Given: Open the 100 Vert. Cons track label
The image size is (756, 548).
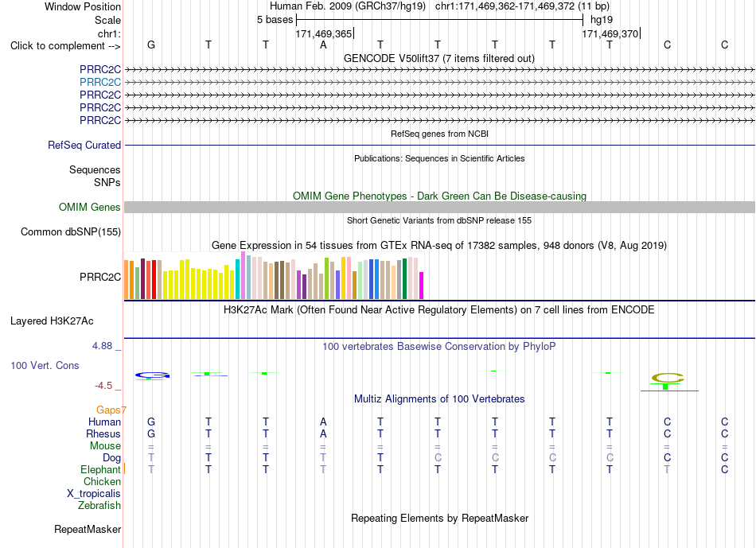Looking at the screenshot, I should click(45, 365).
